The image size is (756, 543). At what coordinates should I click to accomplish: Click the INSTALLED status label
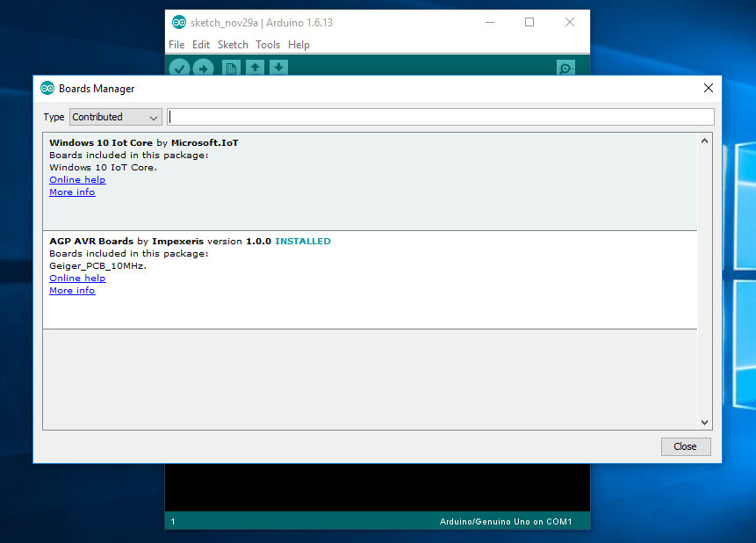point(303,242)
